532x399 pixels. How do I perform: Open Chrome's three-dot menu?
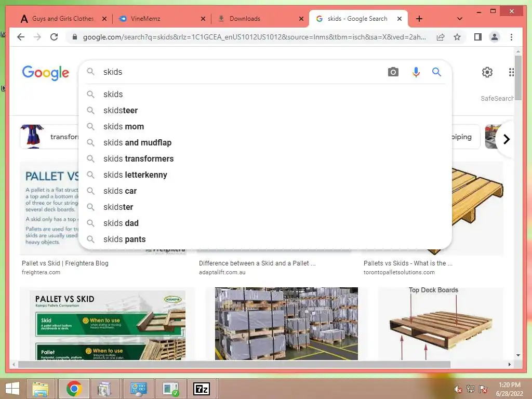(x=511, y=37)
